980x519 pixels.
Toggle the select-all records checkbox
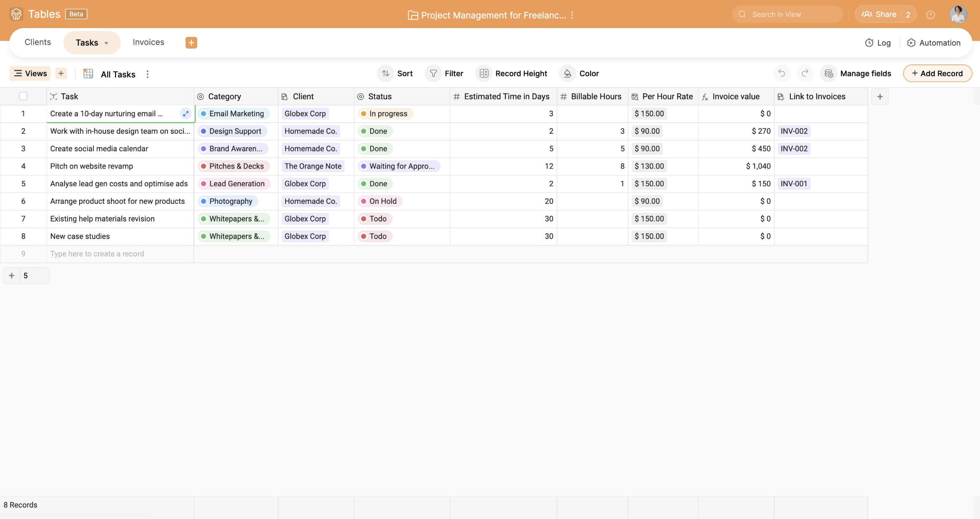pyautogui.click(x=23, y=96)
